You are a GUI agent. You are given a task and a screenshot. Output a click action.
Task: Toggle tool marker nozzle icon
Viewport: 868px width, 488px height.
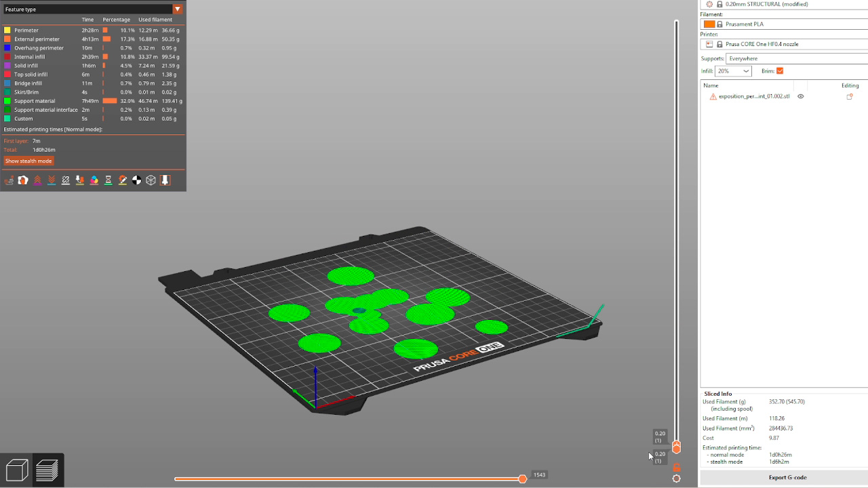pyautogui.click(x=165, y=180)
